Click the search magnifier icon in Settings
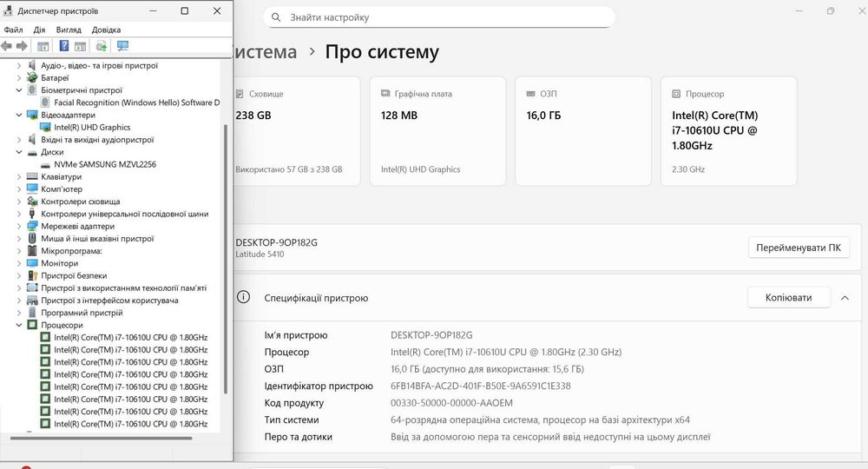The image size is (868, 469). (276, 17)
